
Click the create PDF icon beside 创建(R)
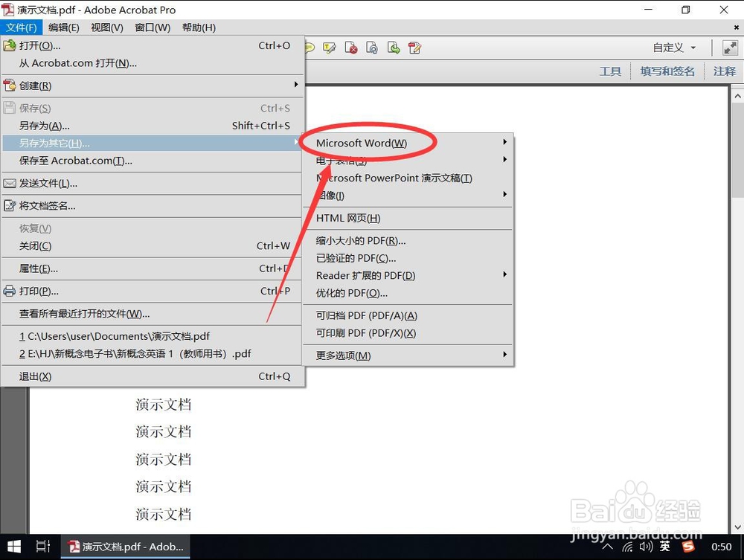[x=10, y=85]
